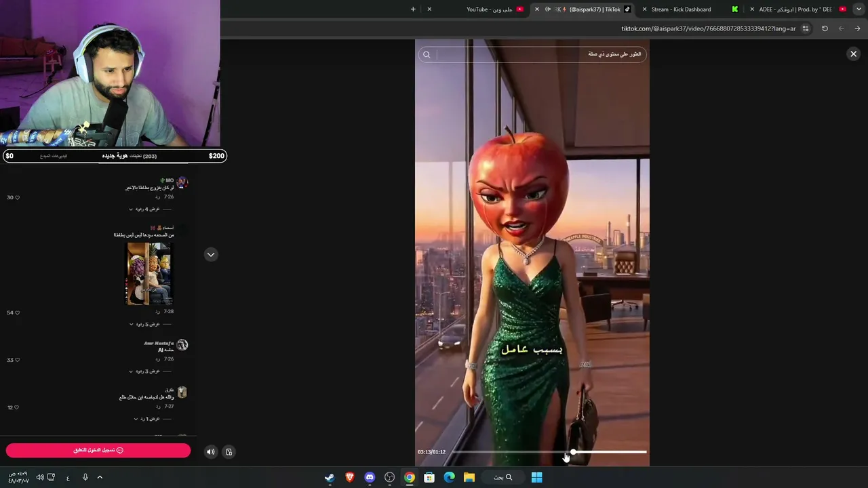The image size is (868, 488).
Task: Open the taskbar clock and date
Action: [18, 477]
